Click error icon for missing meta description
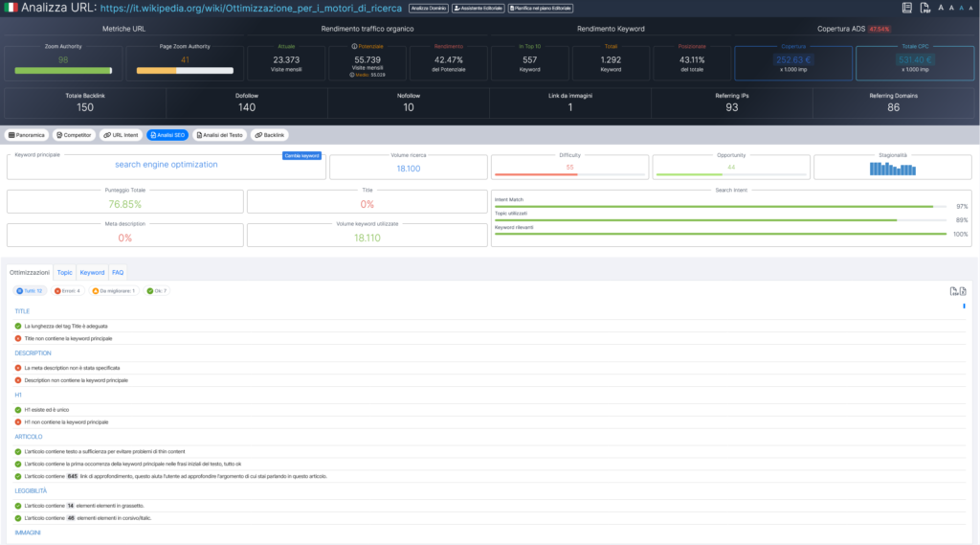This screenshot has width=980, height=545. [x=18, y=368]
